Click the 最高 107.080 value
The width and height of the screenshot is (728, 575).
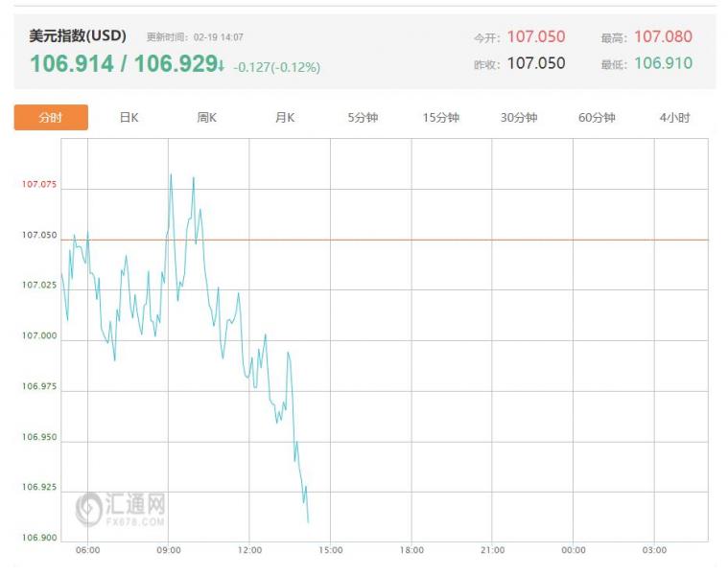pyautogui.click(x=662, y=36)
